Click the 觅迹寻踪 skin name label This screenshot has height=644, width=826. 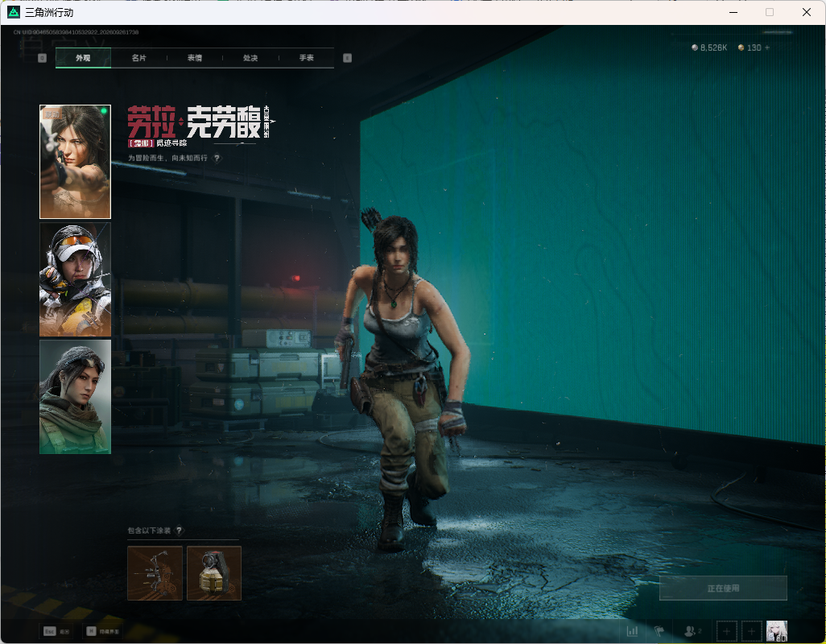coord(171,143)
